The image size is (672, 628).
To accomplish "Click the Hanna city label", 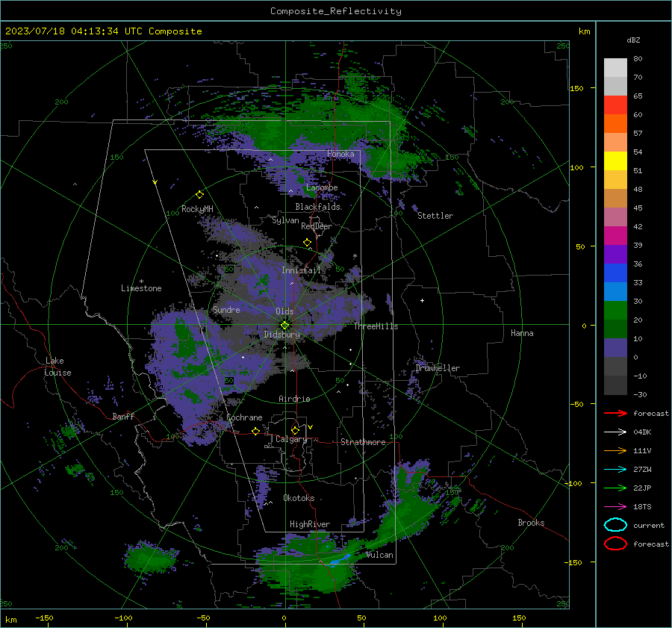I will [x=522, y=333].
